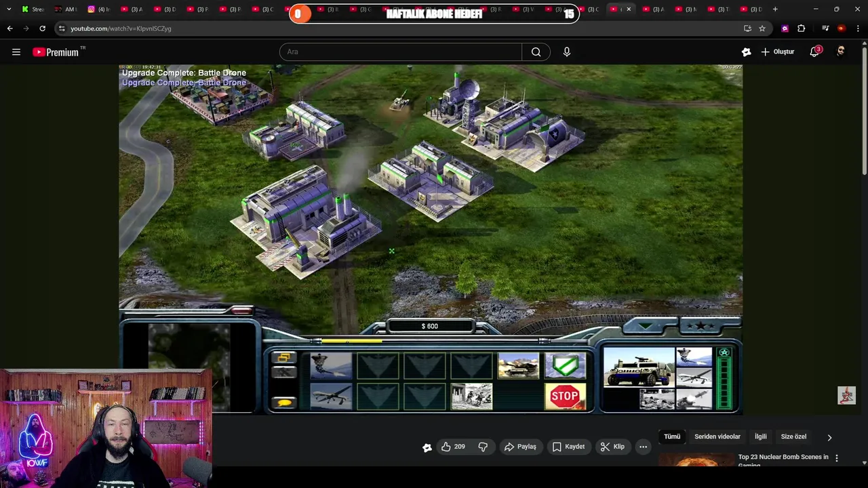Select the Seriden videolar chip
Image resolution: width=868 pixels, height=488 pixels.
point(717,436)
